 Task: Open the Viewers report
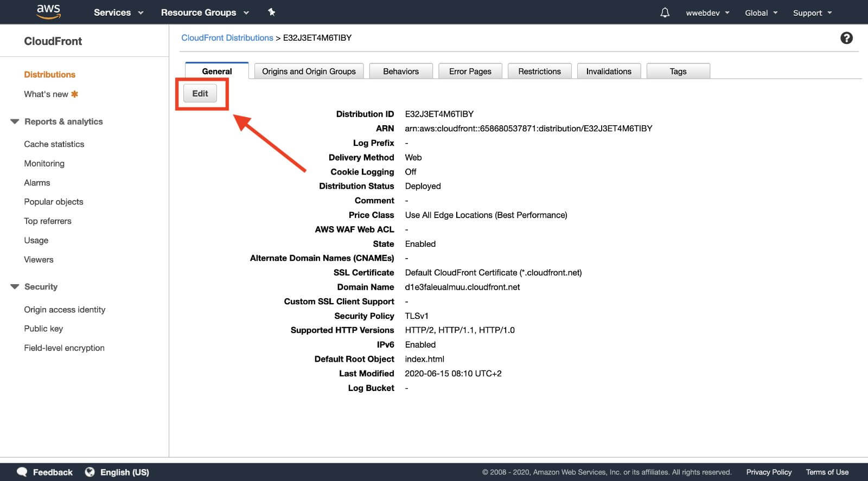39,259
